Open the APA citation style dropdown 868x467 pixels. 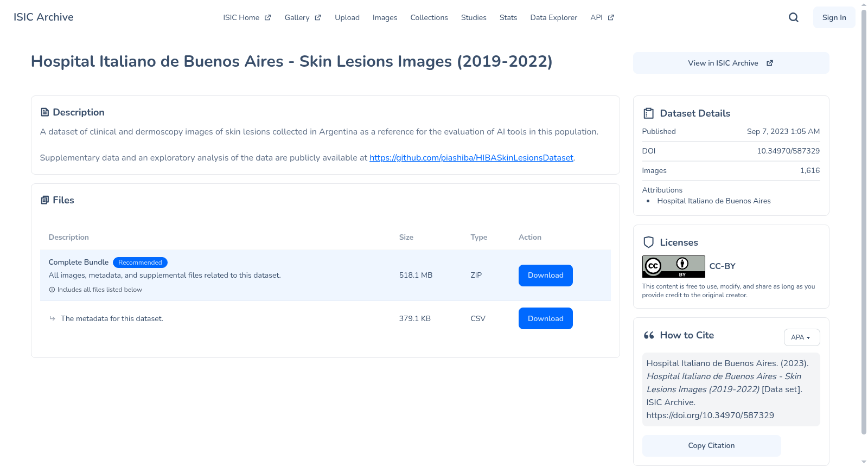click(802, 337)
